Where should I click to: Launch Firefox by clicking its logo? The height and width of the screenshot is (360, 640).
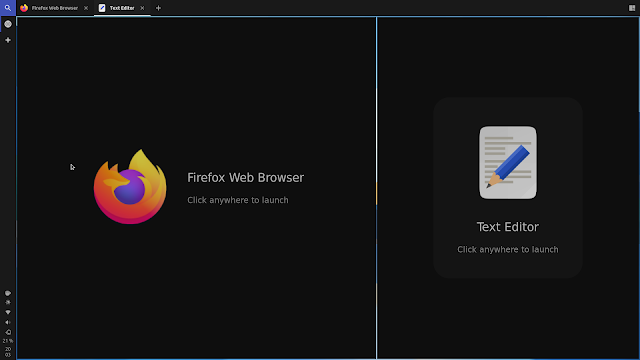pos(130,187)
